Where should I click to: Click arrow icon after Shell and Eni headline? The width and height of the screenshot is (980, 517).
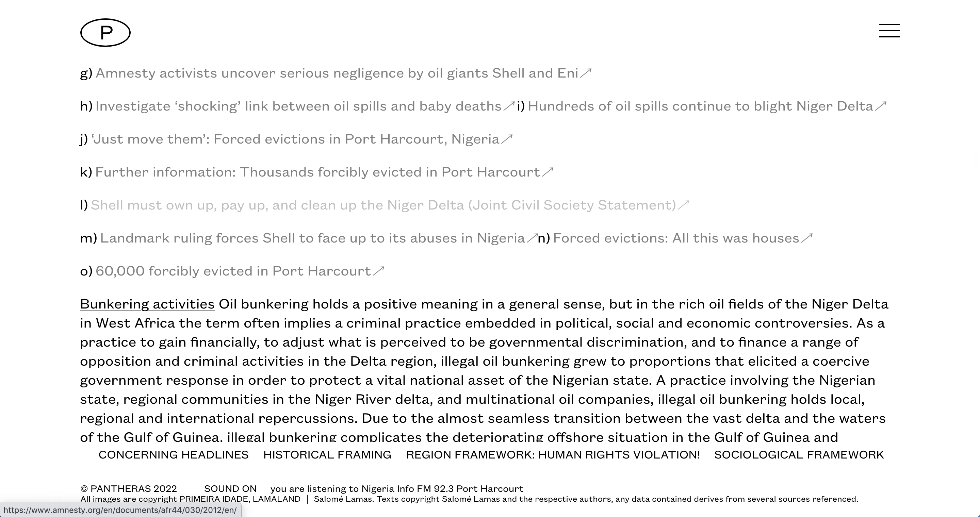click(x=586, y=72)
